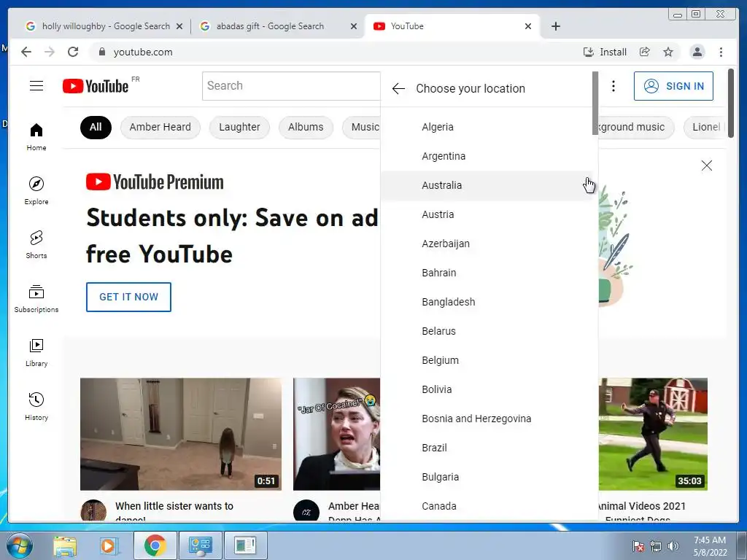Focus the YouTube search box

(291, 86)
